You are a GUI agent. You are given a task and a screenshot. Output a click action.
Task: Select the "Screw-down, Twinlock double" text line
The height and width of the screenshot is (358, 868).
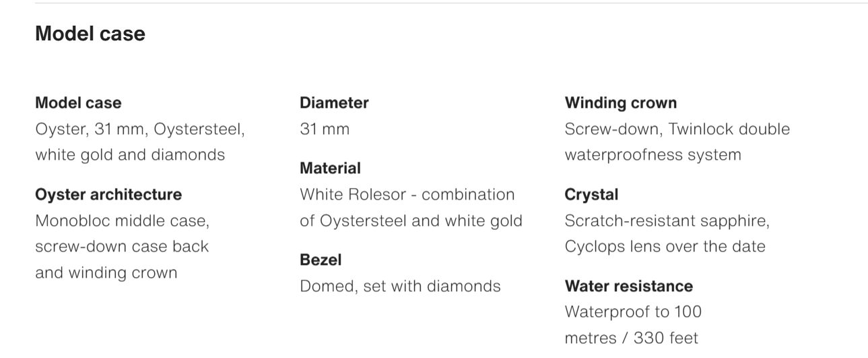[677, 129]
